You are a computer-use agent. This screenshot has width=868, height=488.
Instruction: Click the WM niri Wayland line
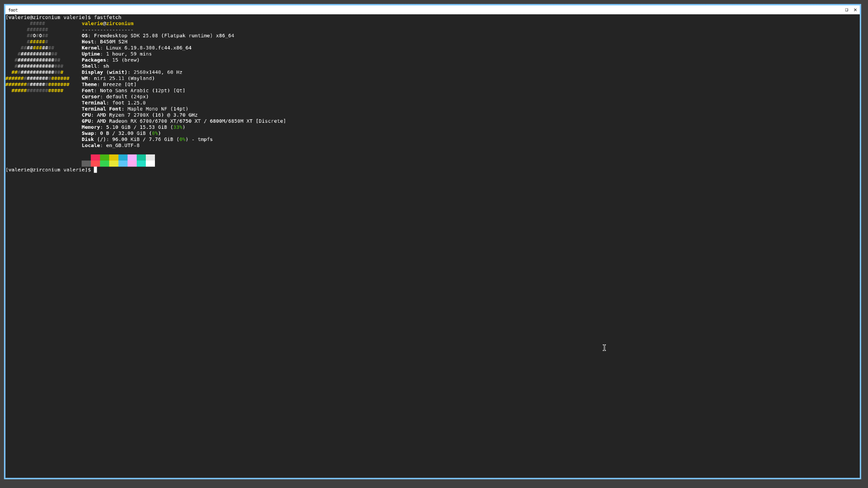pos(118,79)
